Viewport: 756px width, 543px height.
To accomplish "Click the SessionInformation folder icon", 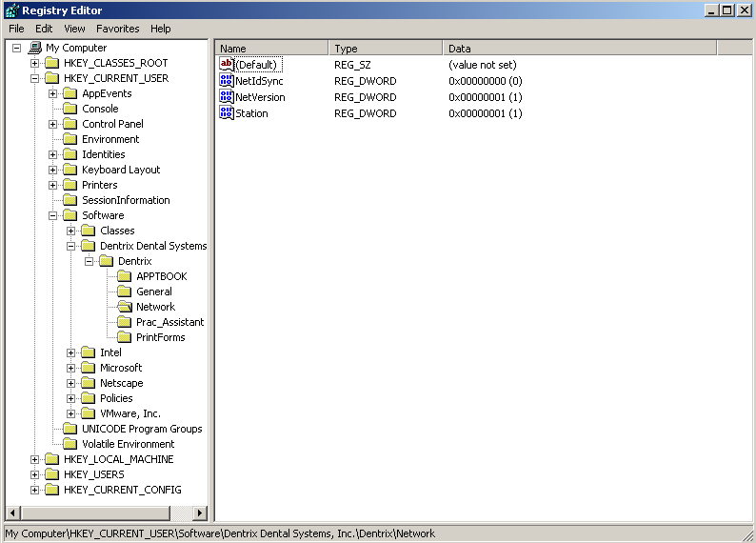I will 70,200.
